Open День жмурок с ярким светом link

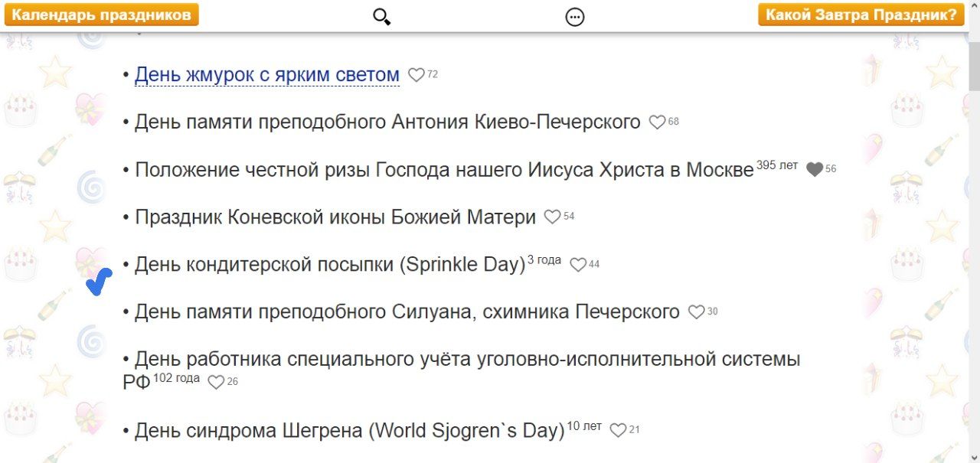[x=267, y=75]
